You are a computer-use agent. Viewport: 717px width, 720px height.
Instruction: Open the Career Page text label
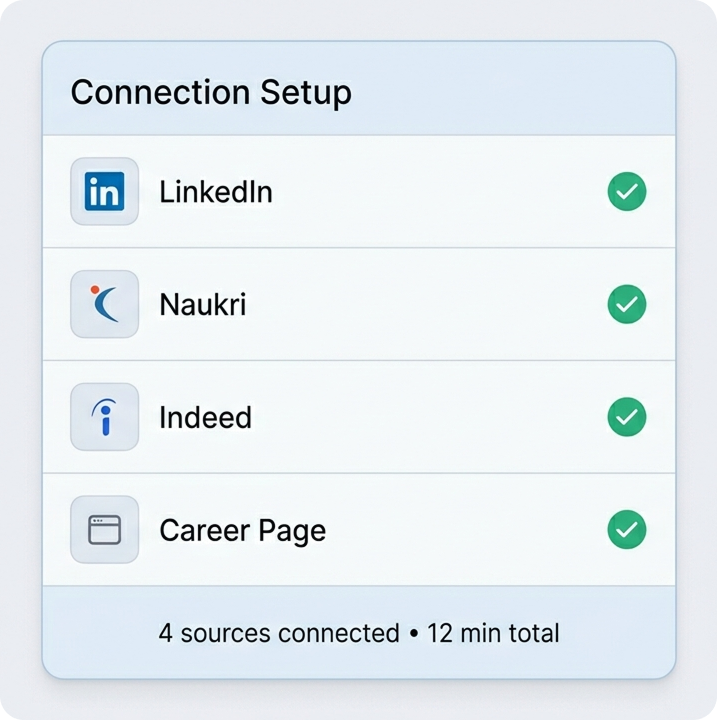[x=243, y=530]
